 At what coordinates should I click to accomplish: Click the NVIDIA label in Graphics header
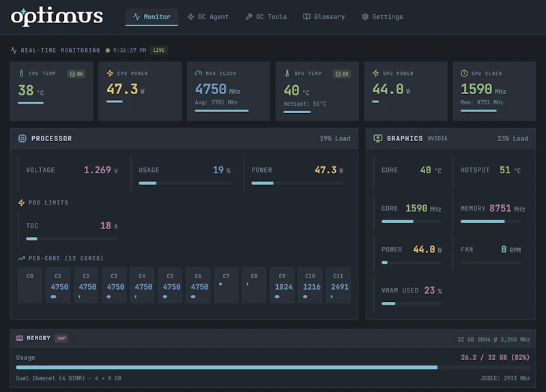(x=437, y=138)
